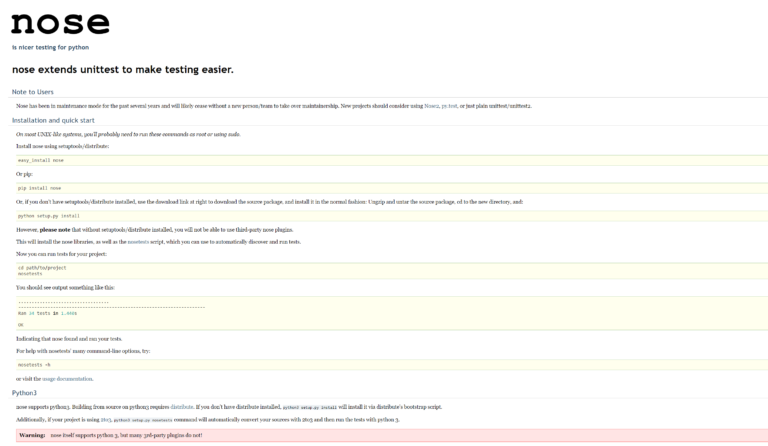Follow the distribute link
This screenshot has height=446, width=768.
(x=182, y=407)
